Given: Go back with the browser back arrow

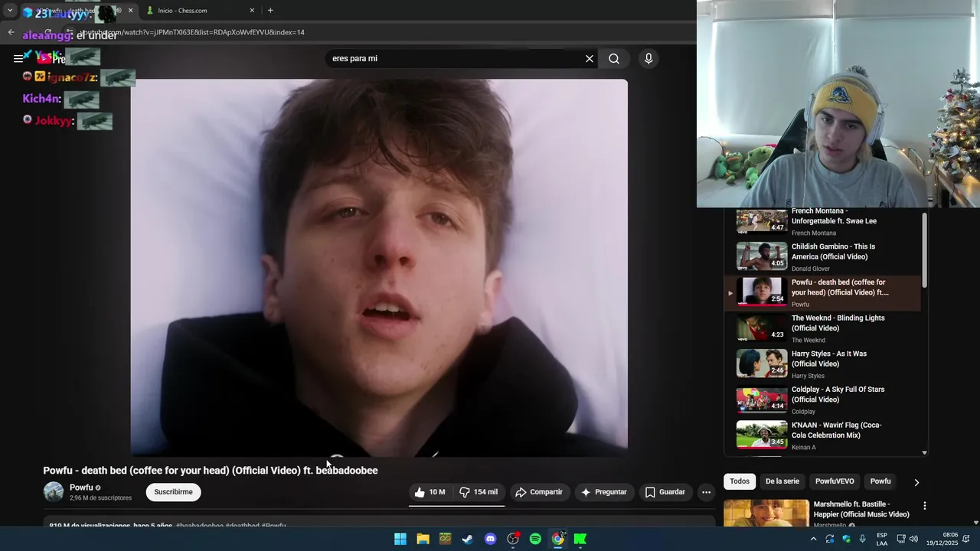Looking at the screenshot, I should (11, 32).
